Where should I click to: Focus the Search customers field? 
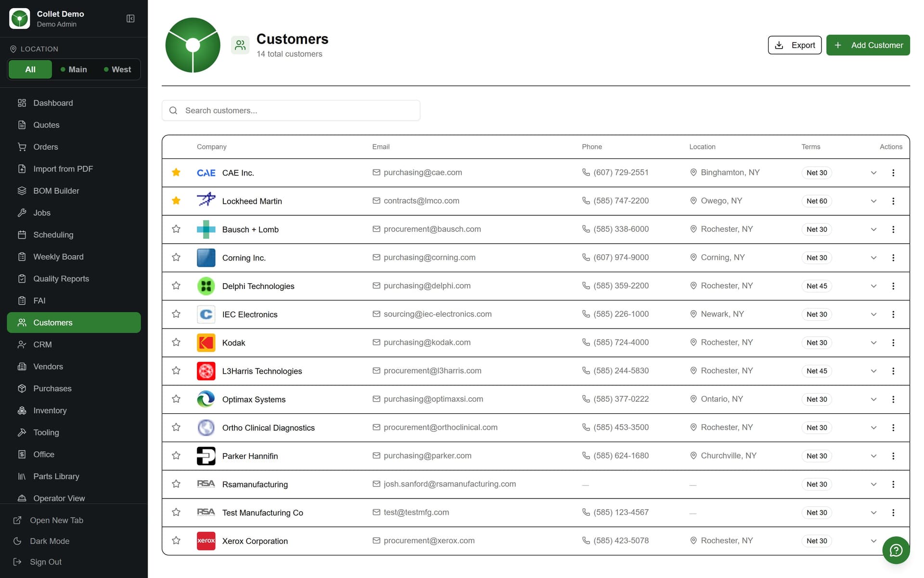(x=291, y=110)
